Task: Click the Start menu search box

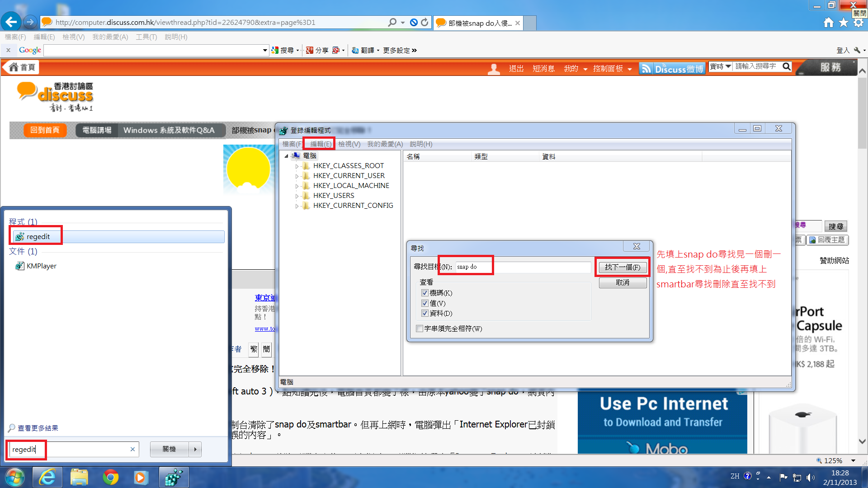Action: [x=74, y=449]
